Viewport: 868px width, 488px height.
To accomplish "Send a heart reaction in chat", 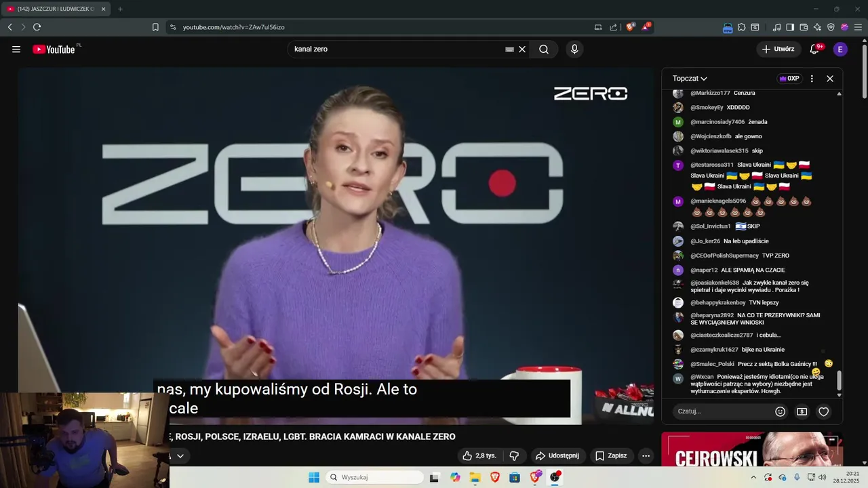I will 824,411.
